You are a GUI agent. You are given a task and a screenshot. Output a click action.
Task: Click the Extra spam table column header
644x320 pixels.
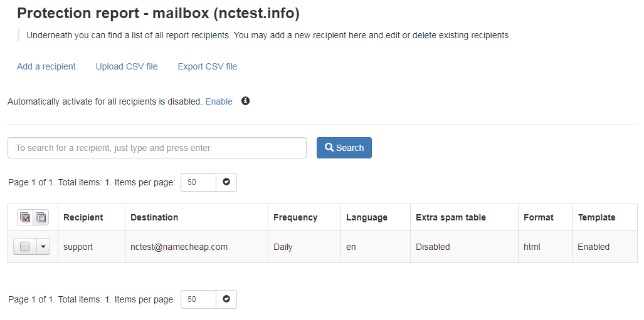(451, 217)
